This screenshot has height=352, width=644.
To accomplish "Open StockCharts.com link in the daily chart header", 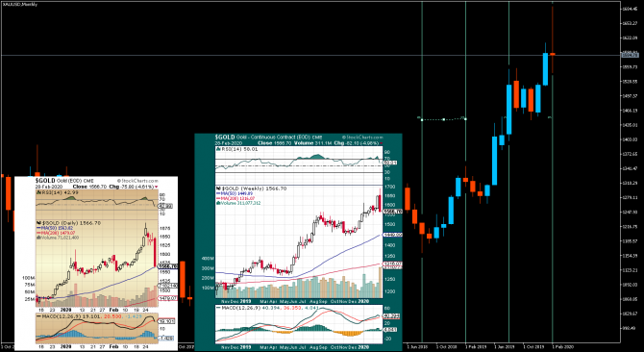I will (138, 181).
